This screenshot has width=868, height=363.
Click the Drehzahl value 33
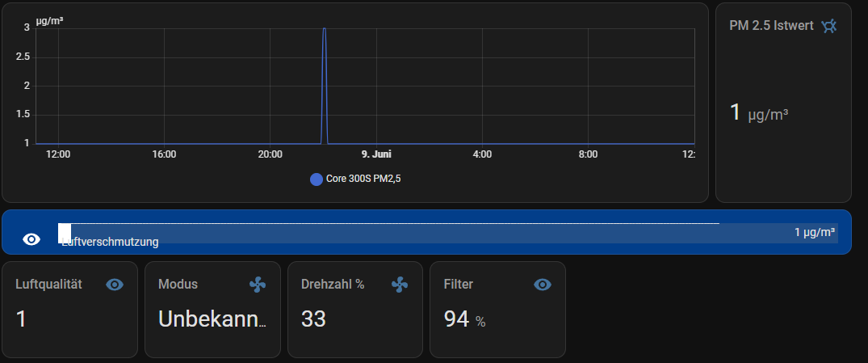tap(313, 319)
